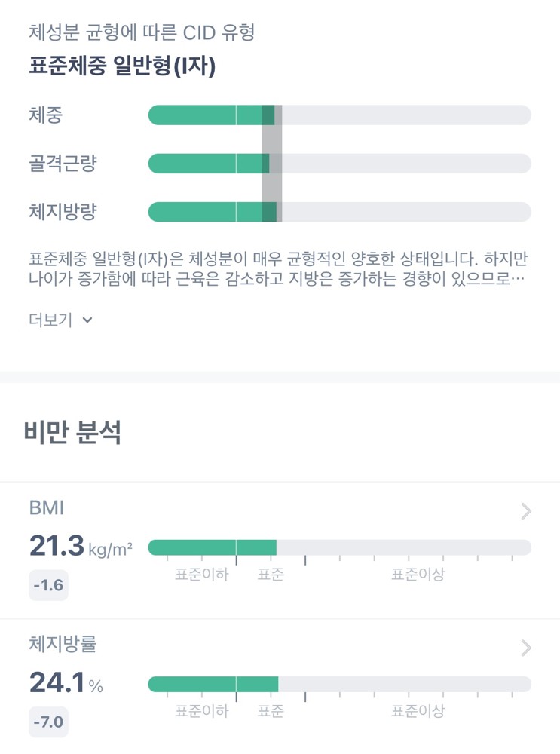Click the 표준체중 일반형(I자) type heading
Viewport: 560px width, 754px height.
coord(122,67)
